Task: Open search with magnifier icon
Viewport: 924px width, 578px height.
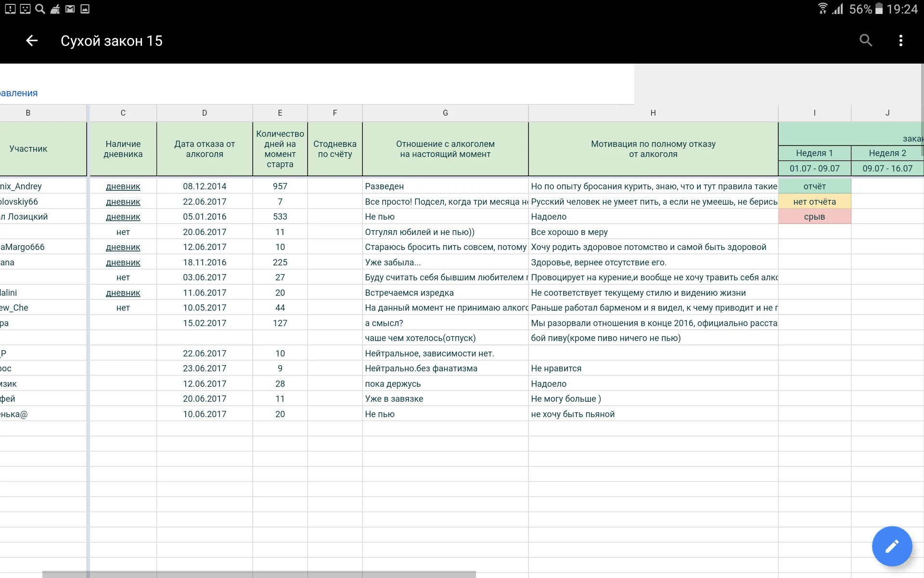Action: tap(866, 41)
